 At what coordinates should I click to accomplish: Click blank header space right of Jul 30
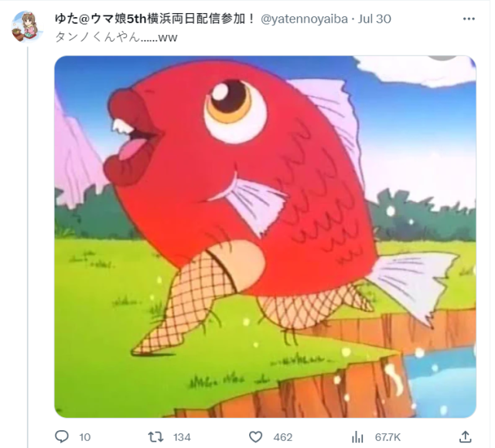click(x=426, y=19)
